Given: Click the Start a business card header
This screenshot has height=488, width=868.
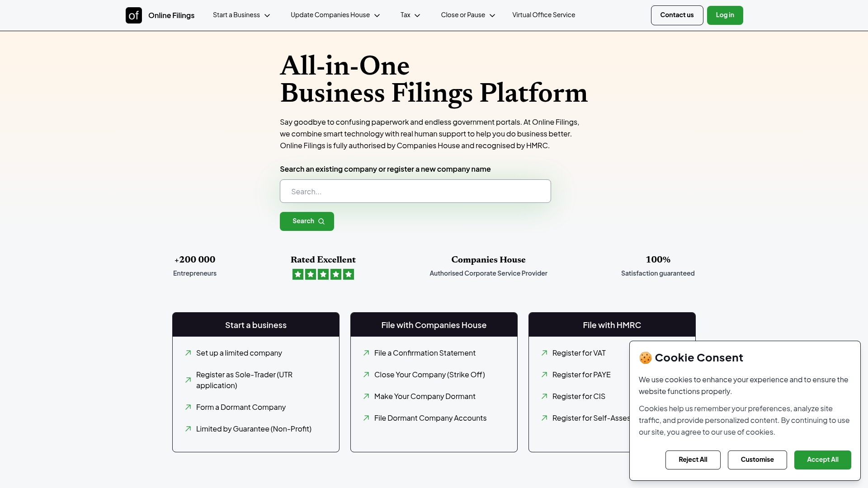Looking at the screenshot, I should pos(256,324).
